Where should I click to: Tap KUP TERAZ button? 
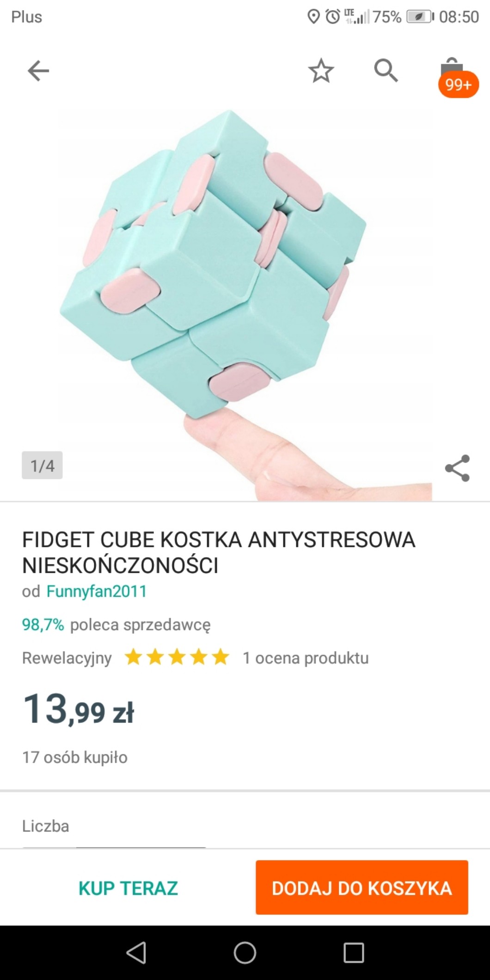[x=128, y=888]
